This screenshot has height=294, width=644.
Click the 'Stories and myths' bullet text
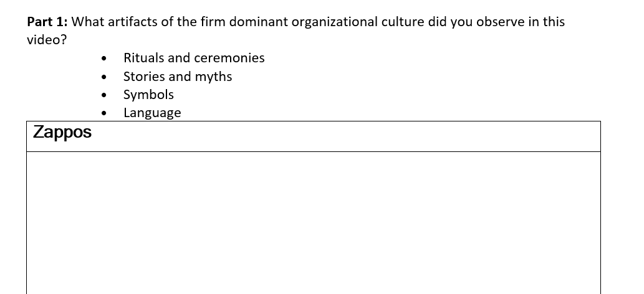[x=178, y=77]
